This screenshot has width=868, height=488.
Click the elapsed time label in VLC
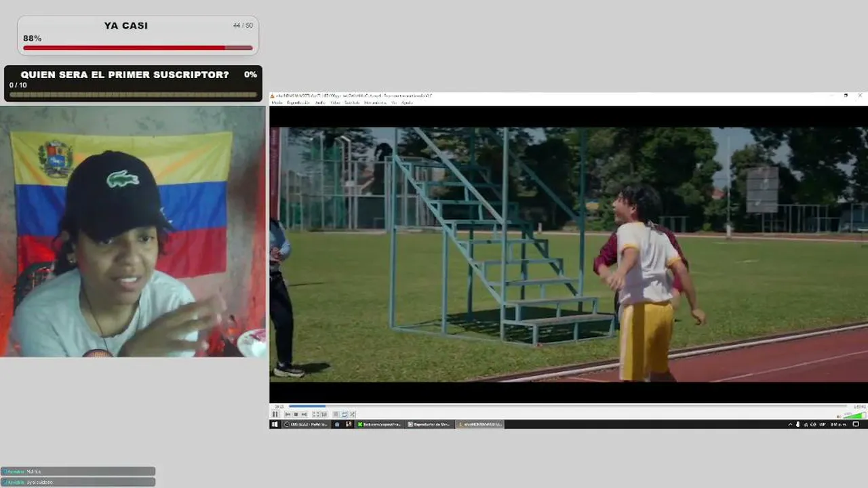click(x=279, y=407)
